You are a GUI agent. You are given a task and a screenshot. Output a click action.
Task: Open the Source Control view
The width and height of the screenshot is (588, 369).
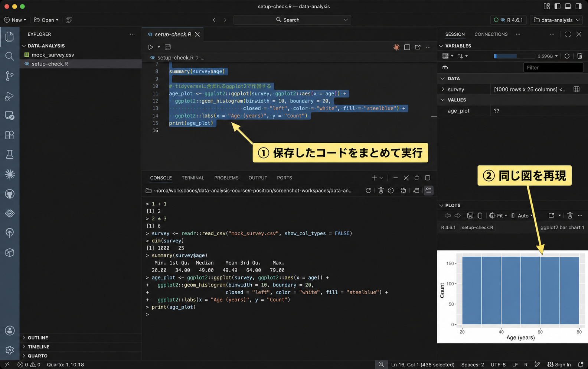tap(10, 76)
